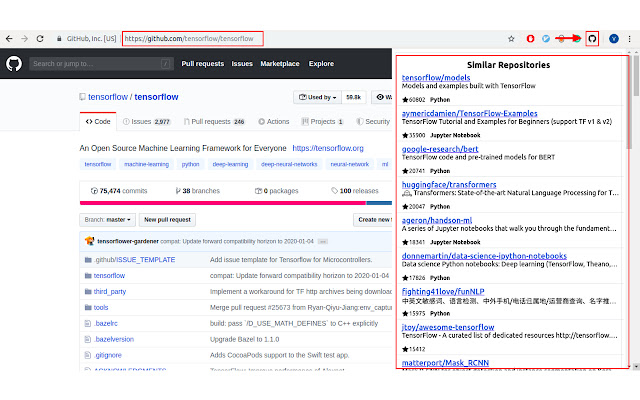Image resolution: width=640 pixels, height=400 pixels.
Task: Bookmark the page with the star icon
Action: (511, 39)
